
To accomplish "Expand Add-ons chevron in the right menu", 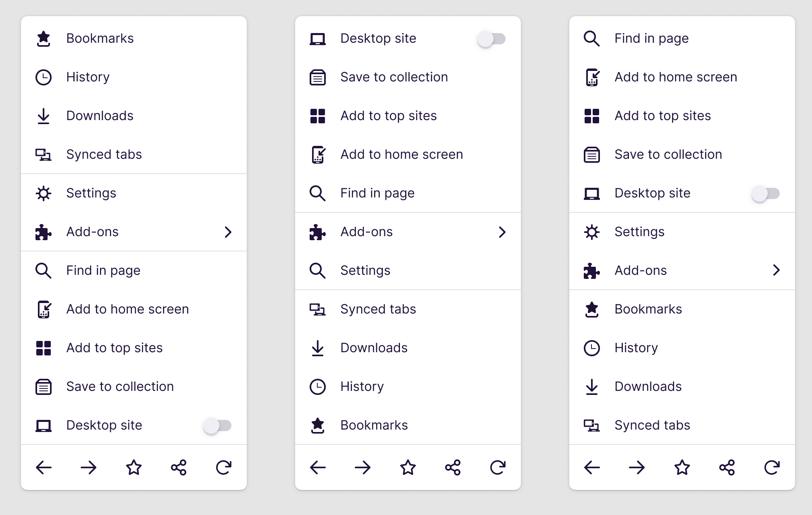I will click(x=776, y=270).
